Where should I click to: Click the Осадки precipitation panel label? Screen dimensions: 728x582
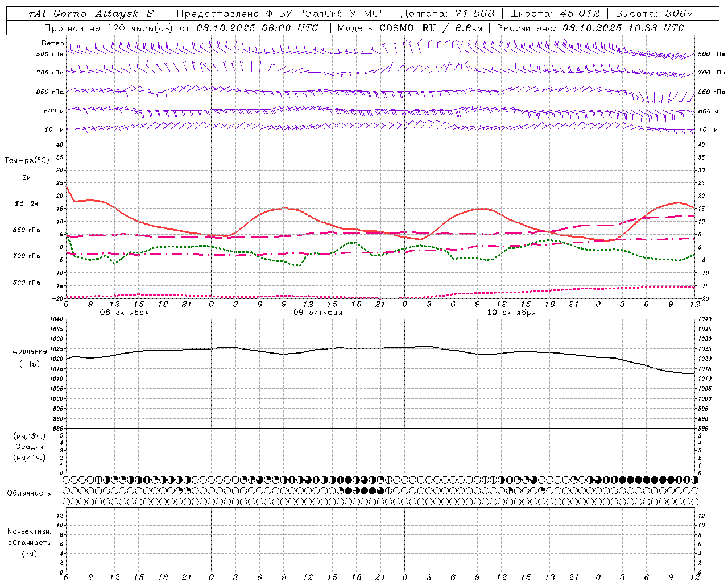coord(30,447)
